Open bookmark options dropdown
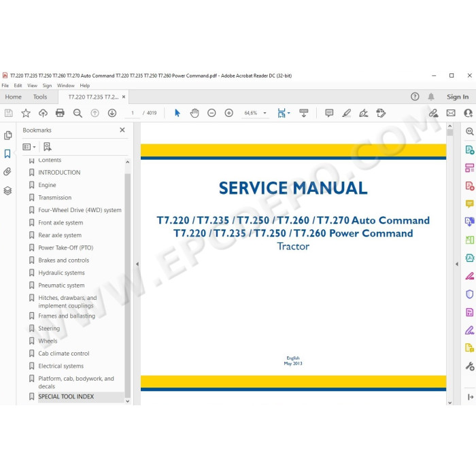The height and width of the screenshot is (476, 476). pos(29,147)
